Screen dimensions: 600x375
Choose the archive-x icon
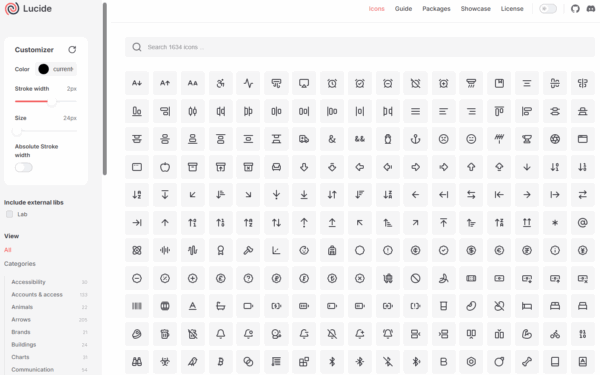[248, 167]
